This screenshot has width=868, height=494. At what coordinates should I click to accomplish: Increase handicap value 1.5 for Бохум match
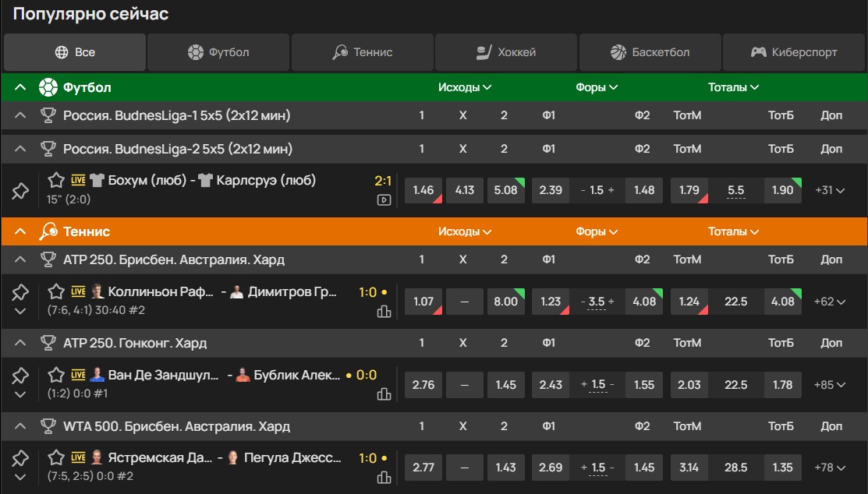click(x=611, y=190)
